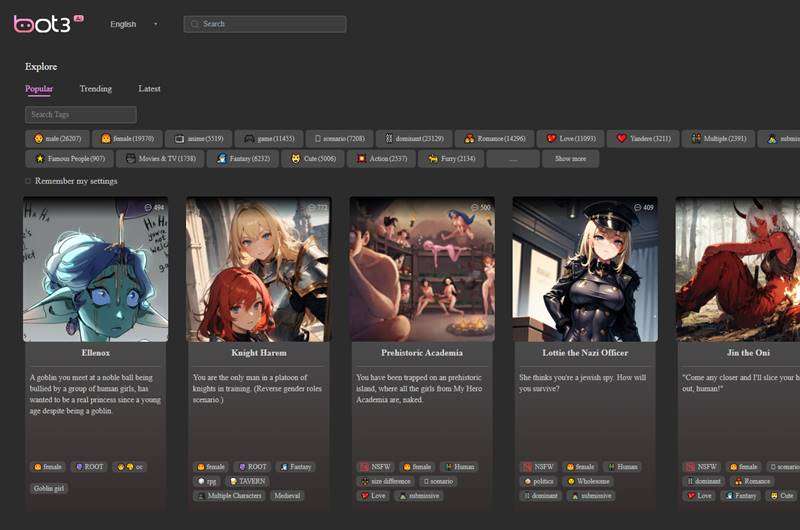
Task: Select the Action (2537) tag
Action: coord(381,159)
